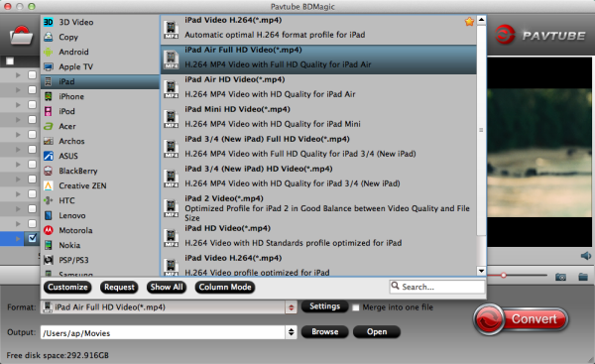Expand the fifth title row triangle
This screenshot has height=364, width=595.
[x=18, y=134]
